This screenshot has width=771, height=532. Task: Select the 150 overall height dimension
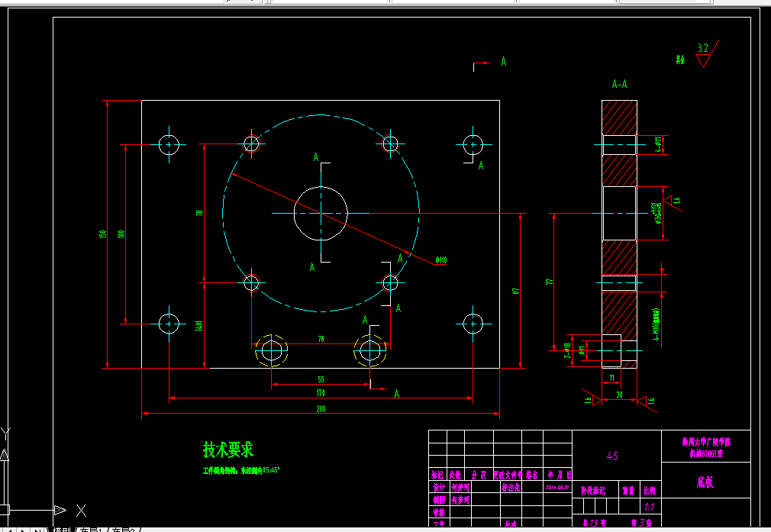point(103,234)
